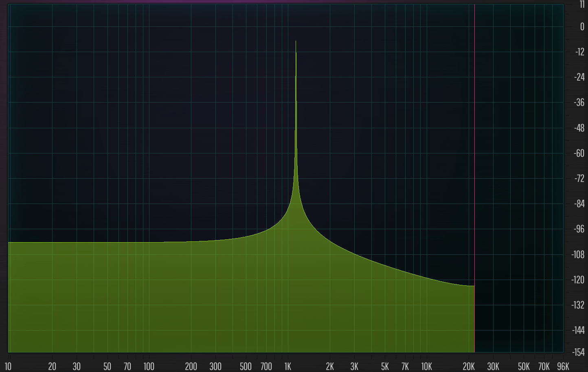The height and width of the screenshot is (372, 588).
Task: Select the 3K frequency axis label
Action: click(x=354, y=366)
